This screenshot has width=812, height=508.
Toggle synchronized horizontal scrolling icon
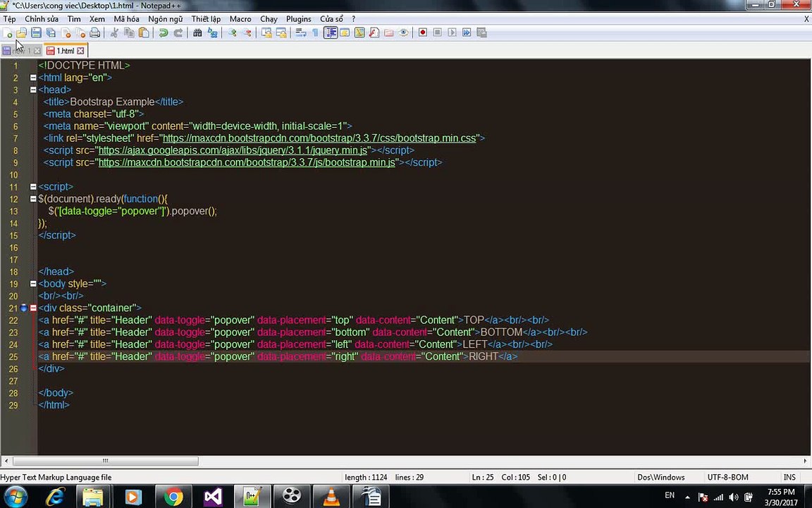[281, 32]
